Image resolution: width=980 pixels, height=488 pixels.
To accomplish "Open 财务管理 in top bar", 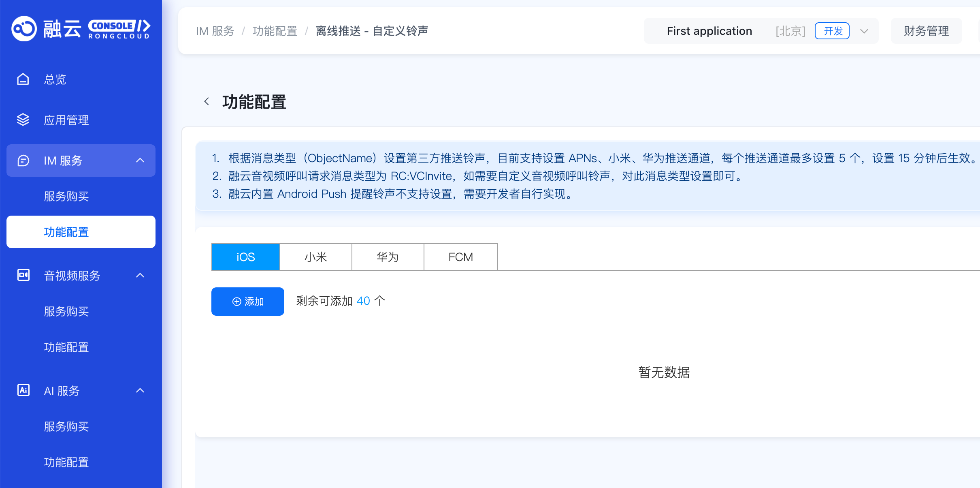I will (926, 31).
